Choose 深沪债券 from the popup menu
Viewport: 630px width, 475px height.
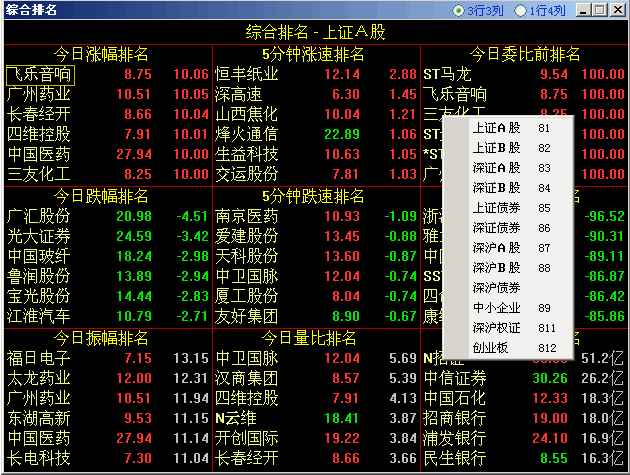[508, 288]
